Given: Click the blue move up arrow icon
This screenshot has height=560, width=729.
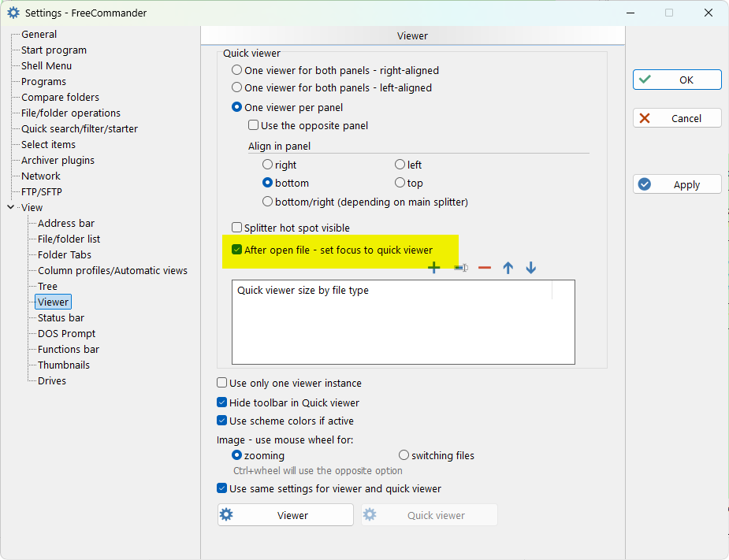Looking at the screenshot, I should pyautogui.click(x=508, y=268).
